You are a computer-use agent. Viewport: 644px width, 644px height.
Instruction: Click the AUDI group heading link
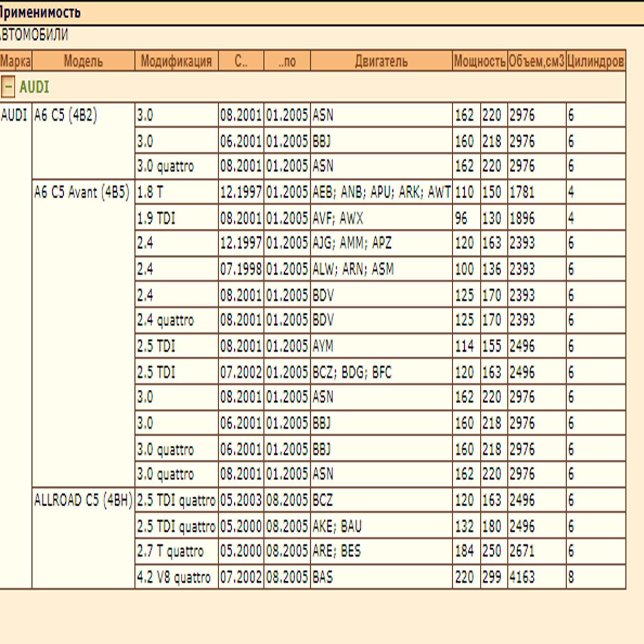pyautogui.click(x=34, y=87)
